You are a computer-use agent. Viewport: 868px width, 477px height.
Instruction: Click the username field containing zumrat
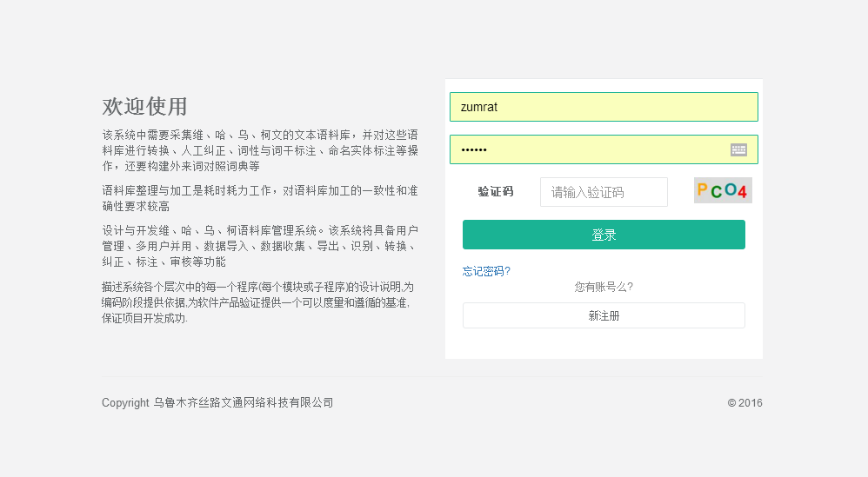(604, 107)
